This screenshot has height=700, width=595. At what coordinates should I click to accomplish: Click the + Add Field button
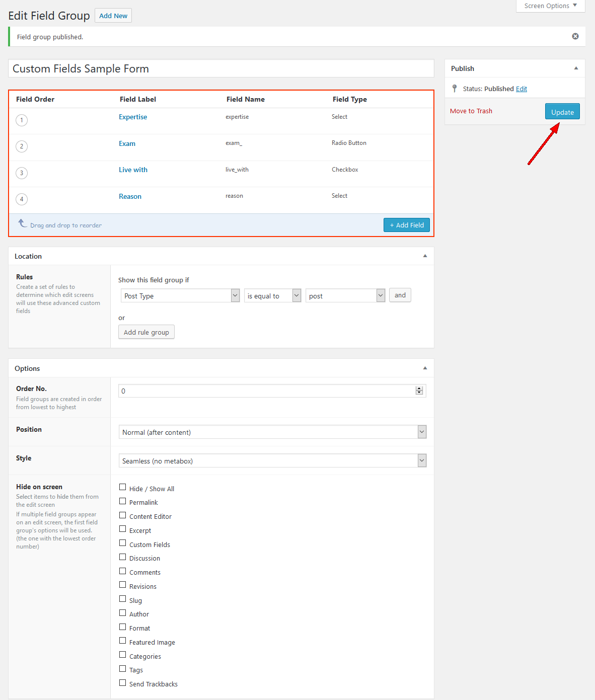click(x=406, y=225)
